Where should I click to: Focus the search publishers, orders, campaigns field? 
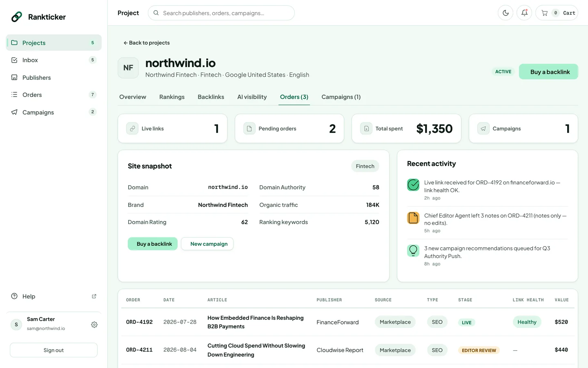click(221, 13)
